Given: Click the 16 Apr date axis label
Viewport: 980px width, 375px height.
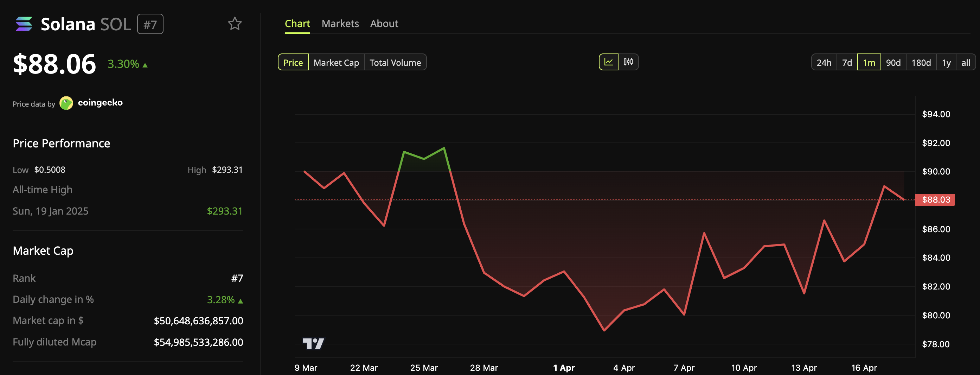Looking at the screenshot, I should click(864, 368).
